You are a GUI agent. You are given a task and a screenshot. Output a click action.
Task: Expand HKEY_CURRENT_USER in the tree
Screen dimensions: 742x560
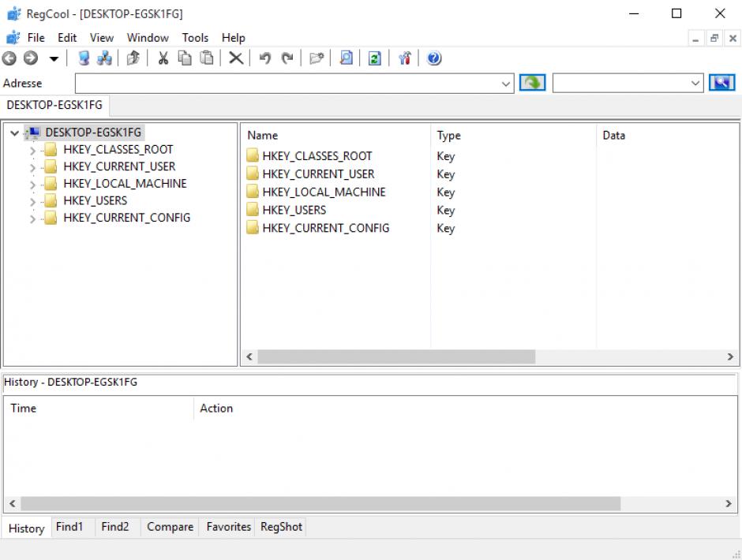[x=32, y=167]
